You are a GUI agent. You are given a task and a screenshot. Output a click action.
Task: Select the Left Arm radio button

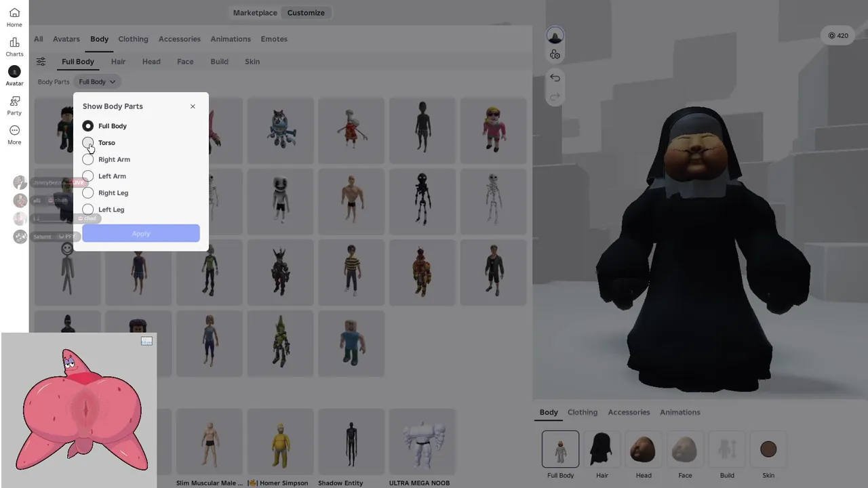click(88, 176)
